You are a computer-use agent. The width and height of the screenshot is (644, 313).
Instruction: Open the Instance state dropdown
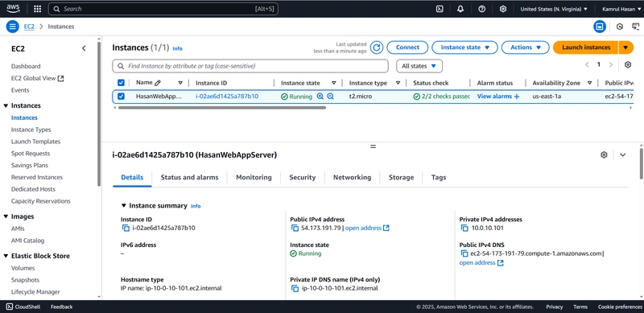(464, 47)
